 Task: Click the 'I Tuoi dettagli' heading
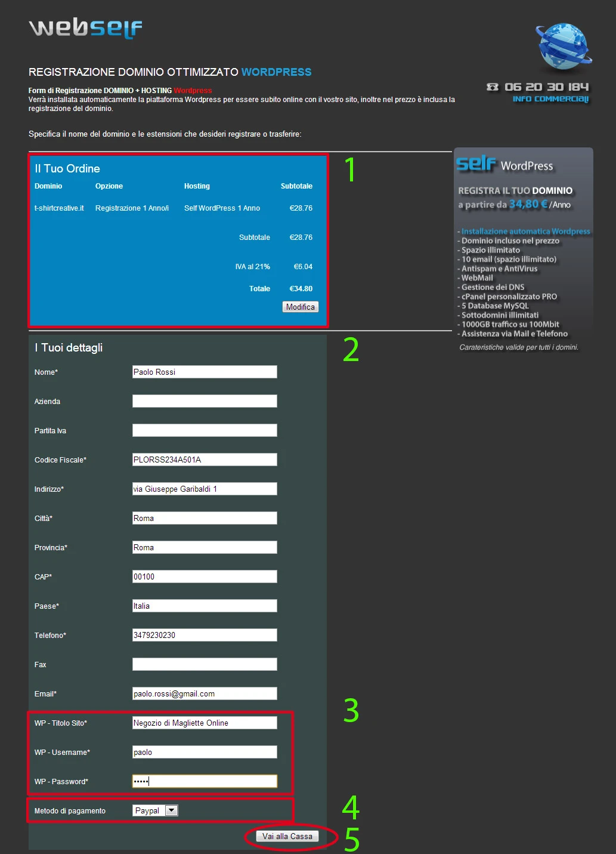click(x=69, y=348)
